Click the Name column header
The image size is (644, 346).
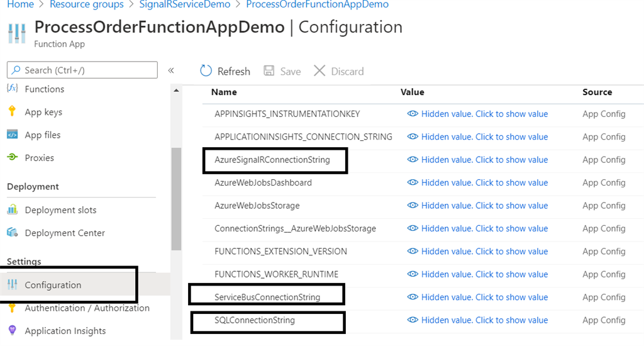pos(224,92)
